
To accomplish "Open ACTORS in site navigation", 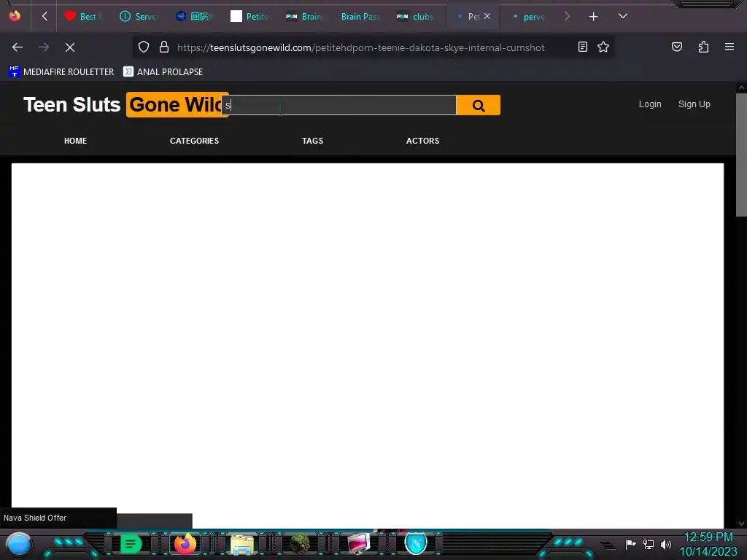I will [x=422, y=141].
